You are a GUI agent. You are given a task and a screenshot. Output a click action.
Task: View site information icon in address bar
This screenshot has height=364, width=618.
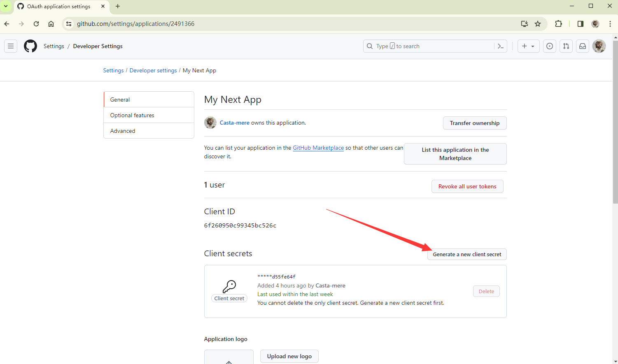[x=69, y=24]
